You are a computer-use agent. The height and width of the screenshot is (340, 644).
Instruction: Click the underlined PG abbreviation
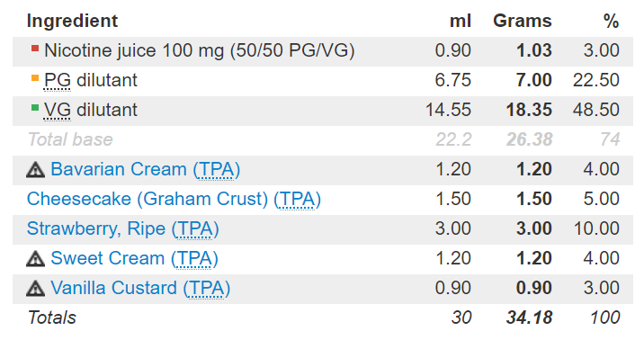tap(58, 80)
